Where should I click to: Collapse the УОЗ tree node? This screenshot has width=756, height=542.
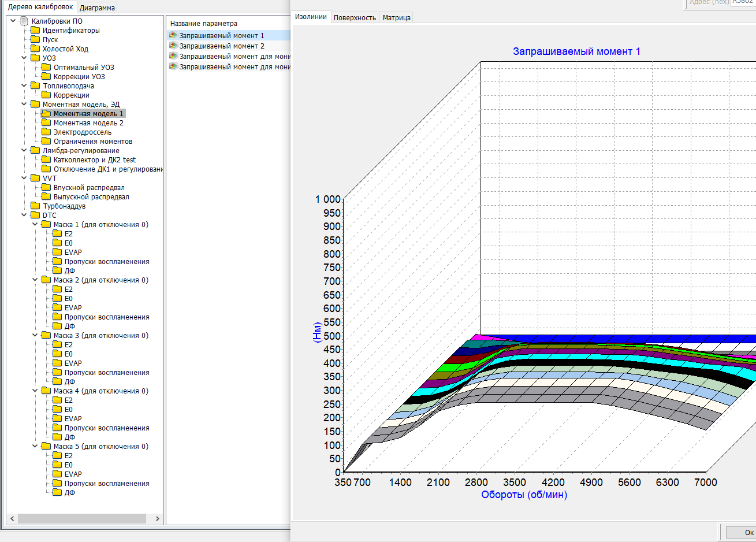coord(24,58)
